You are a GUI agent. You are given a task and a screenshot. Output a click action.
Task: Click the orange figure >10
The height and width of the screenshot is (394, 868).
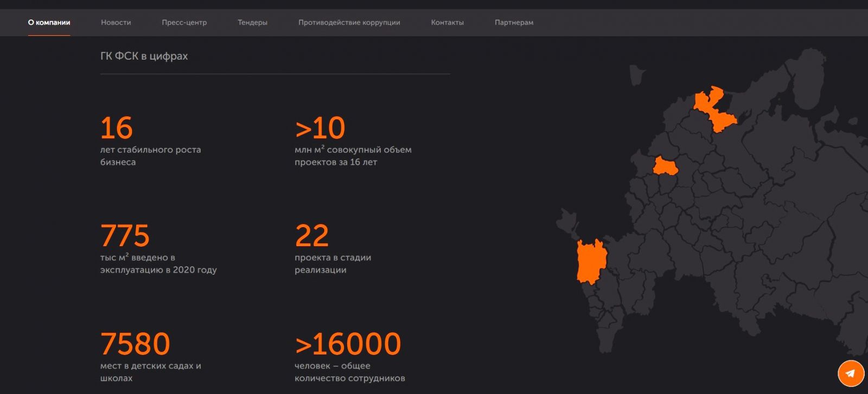tap(320, 128)
